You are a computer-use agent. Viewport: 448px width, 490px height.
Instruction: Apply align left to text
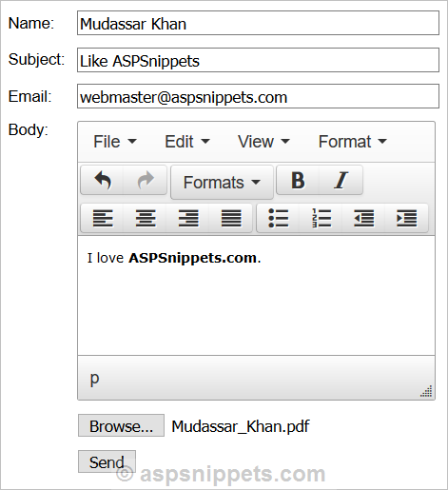tap(103, 218)
